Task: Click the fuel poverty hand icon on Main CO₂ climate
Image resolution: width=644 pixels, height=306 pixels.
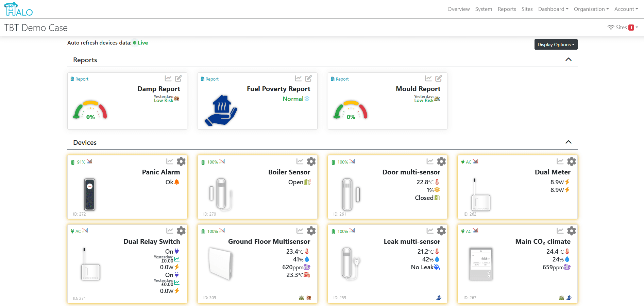Action: coord(569,297)
